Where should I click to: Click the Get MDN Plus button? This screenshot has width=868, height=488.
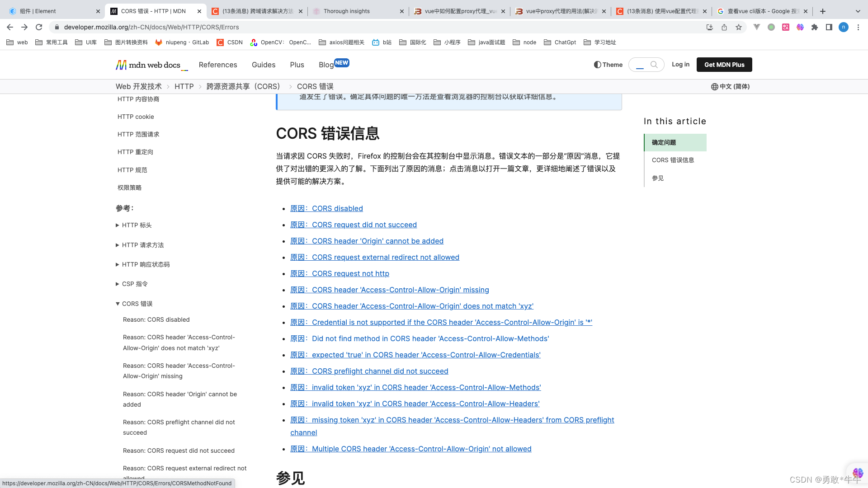click(x=724, y=64)
